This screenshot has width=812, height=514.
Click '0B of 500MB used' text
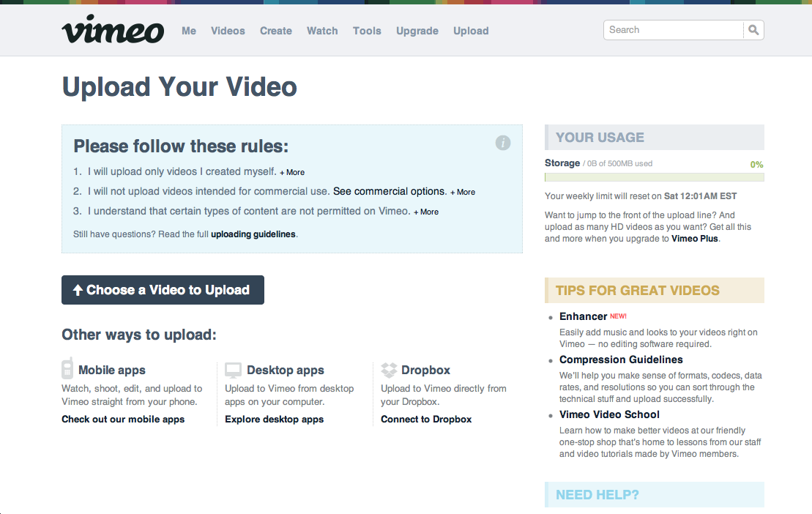(x=620, y=163)
